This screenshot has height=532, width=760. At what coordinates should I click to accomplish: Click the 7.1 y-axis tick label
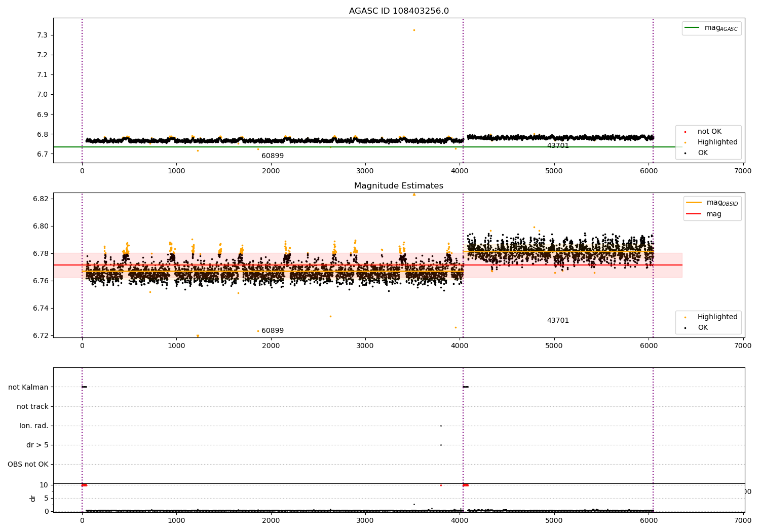[x=43, y=74]
